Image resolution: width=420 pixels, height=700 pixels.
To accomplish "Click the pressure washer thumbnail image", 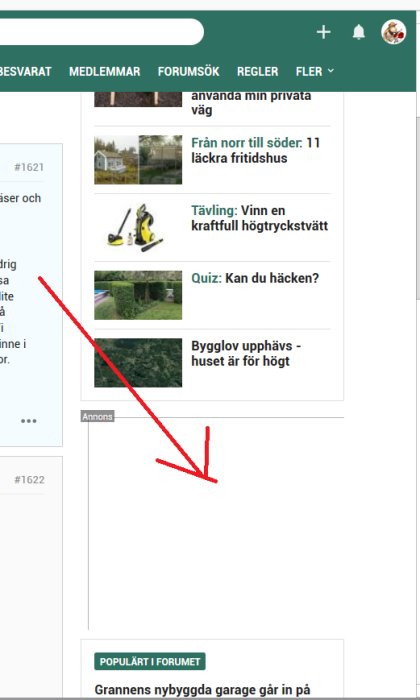I will (138, 227).
